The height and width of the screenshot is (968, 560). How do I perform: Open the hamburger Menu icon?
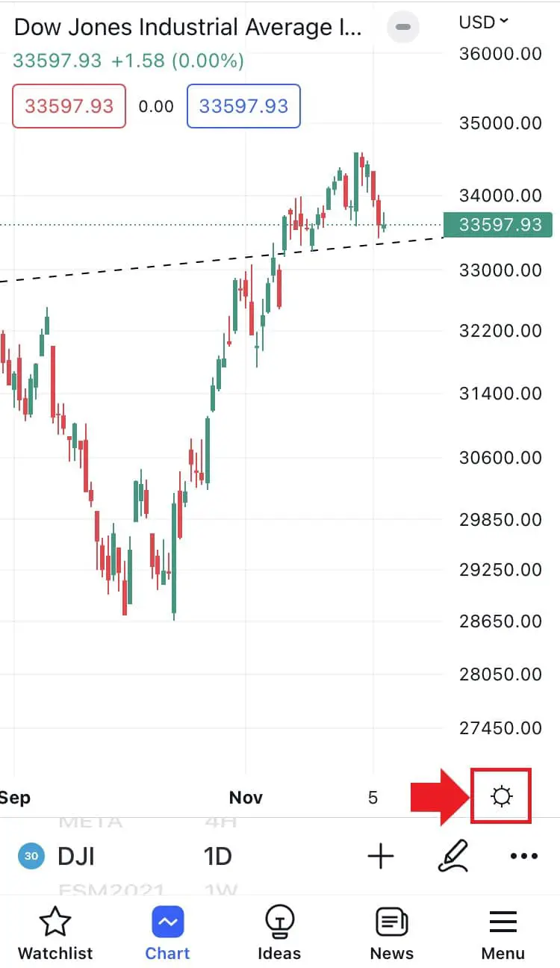pos(503,922)
